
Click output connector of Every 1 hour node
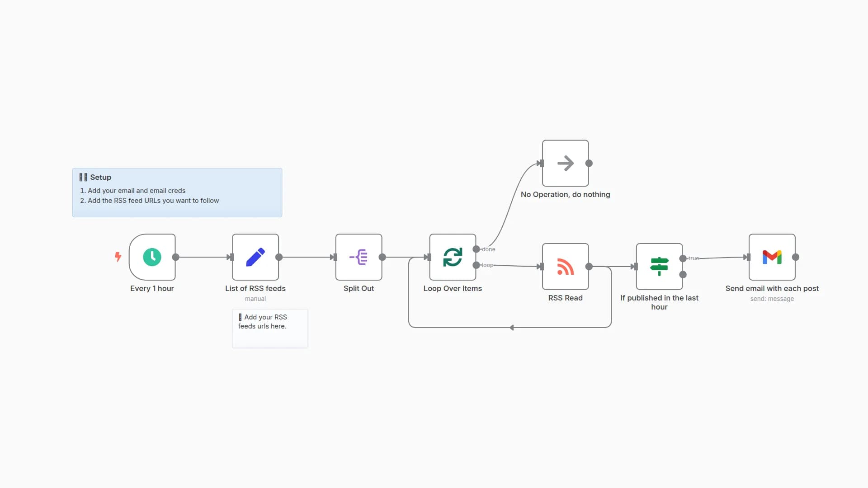tap(176, 257)
